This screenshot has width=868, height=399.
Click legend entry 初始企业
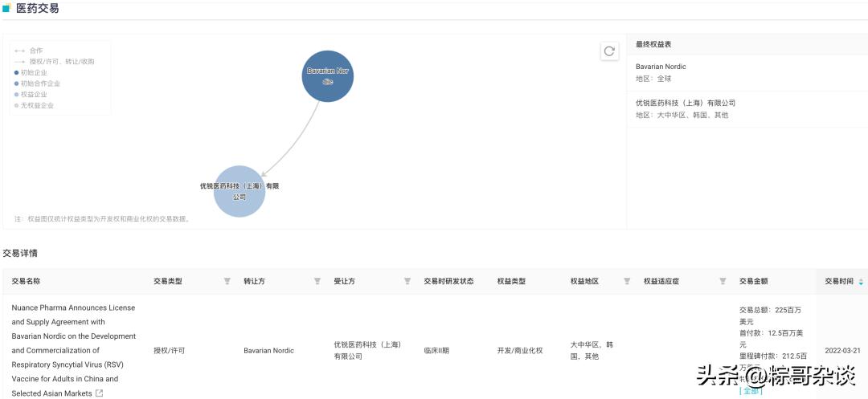tap(31, 72)
